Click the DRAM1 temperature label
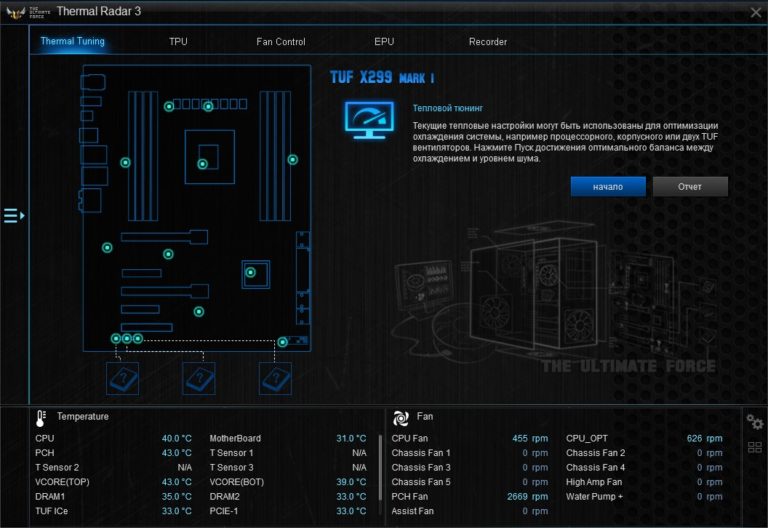This screenshot has width=768, height=528. pyautogui.click(x=50, y=497)
